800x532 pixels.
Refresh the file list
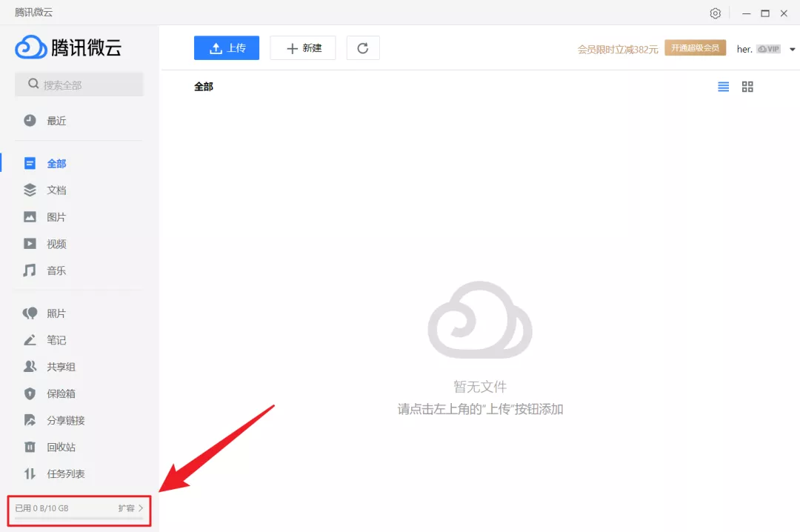(363, 47)
